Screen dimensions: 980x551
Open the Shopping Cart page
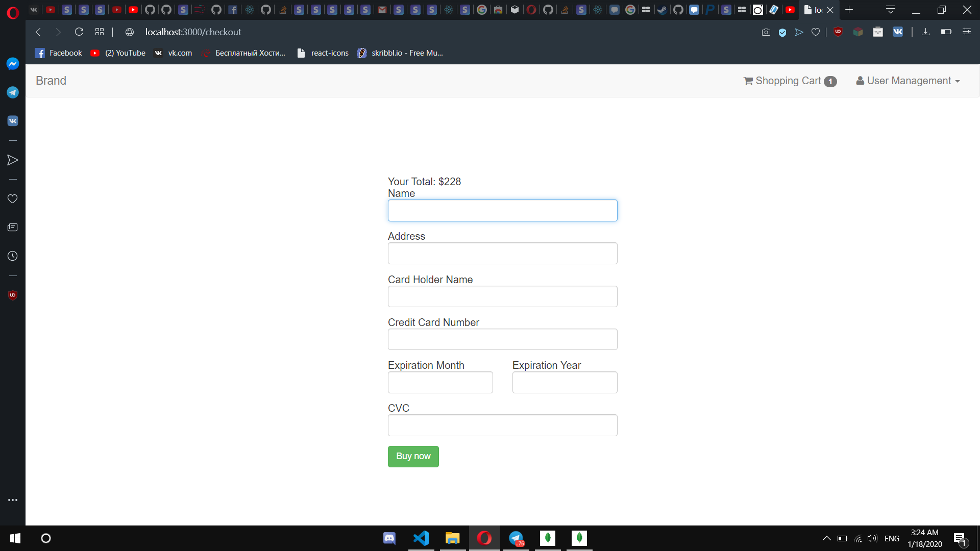click(x=790, y=81)
